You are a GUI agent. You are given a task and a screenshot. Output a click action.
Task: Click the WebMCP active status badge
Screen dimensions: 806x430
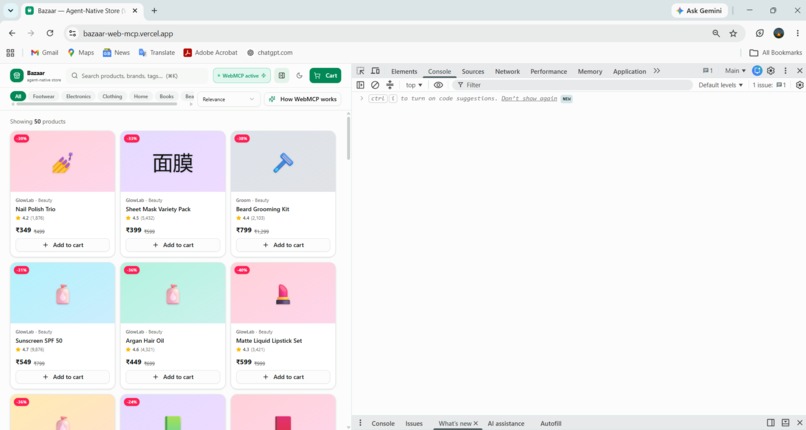[x=242, y=76]
